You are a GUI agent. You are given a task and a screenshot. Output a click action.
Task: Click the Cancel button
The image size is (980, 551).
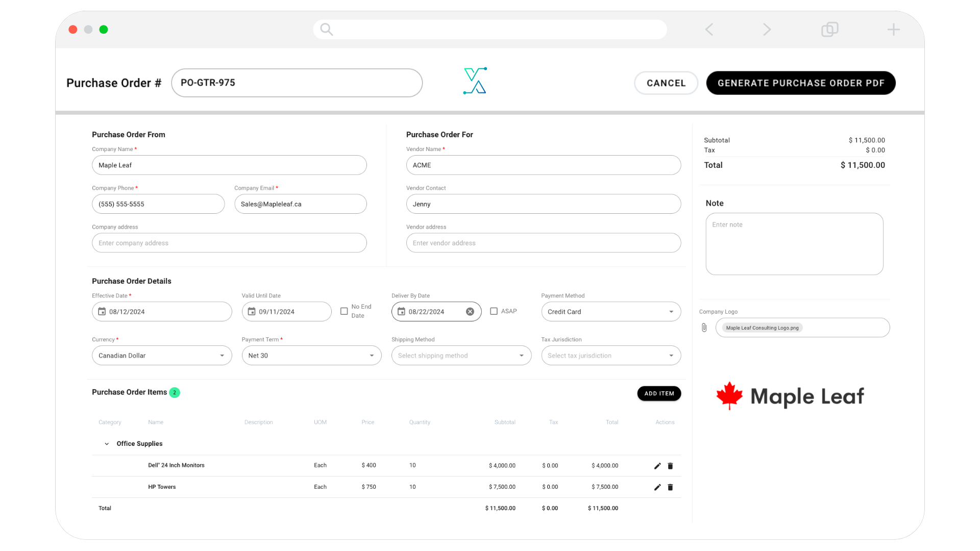(666, 83)
